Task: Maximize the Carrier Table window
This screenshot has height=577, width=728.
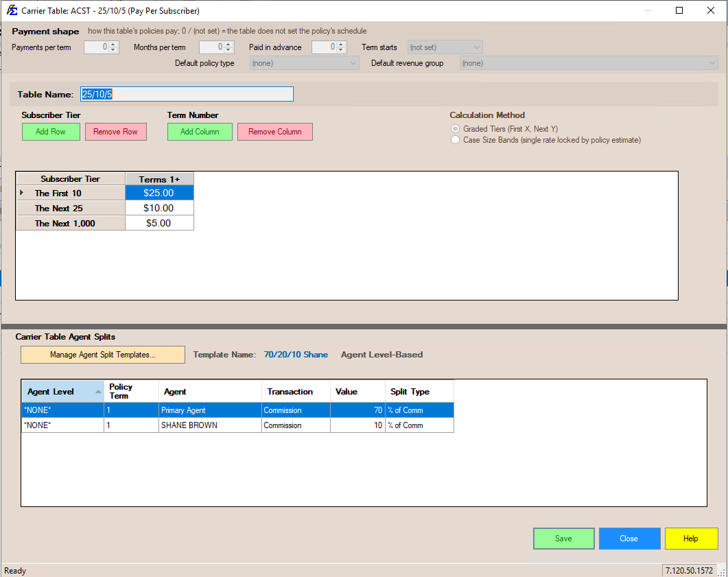Action: 679,10
